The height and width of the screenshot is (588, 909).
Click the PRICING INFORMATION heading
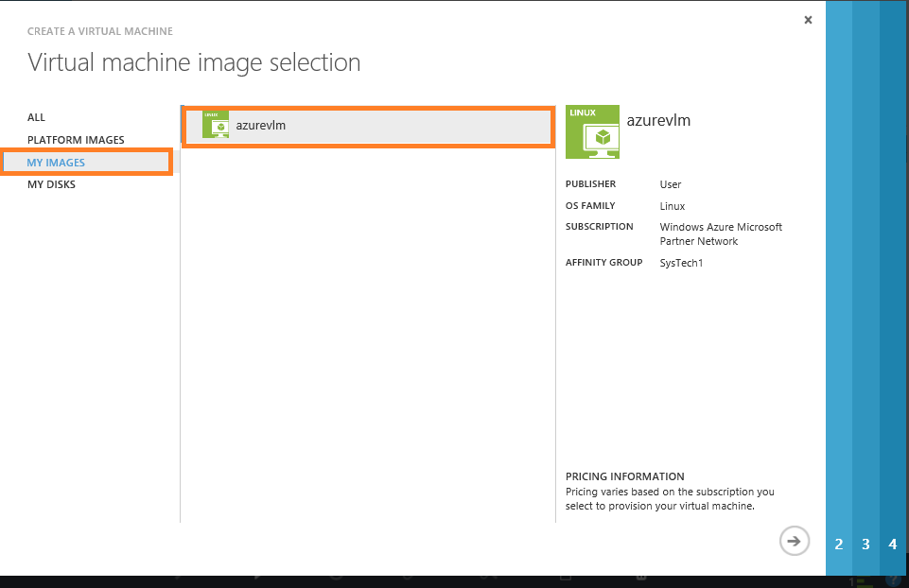pos(625,476)
